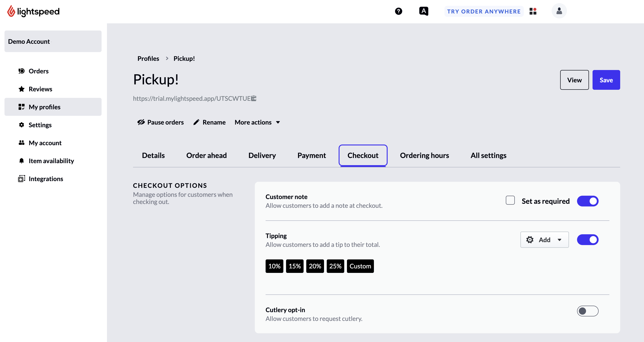Viewport: 644px width, 342px height.
Task: Go to Profiles breadcrumb link
Action: coord(148,58)
